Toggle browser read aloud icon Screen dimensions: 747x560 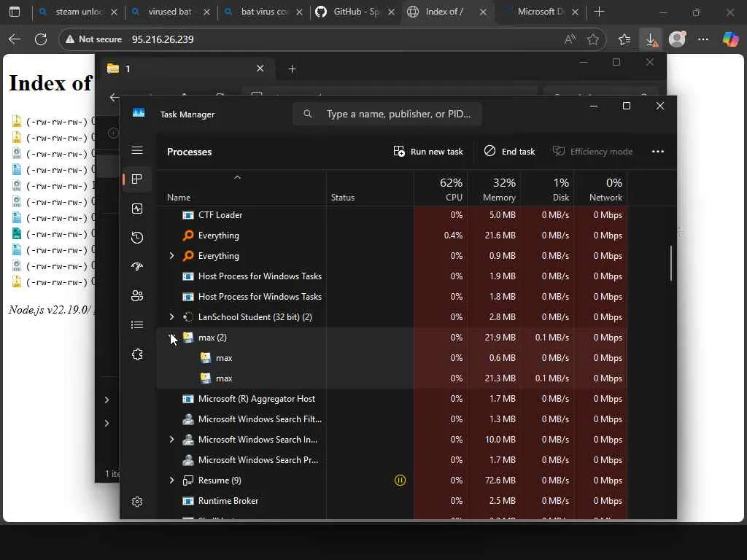pos(570,39)
